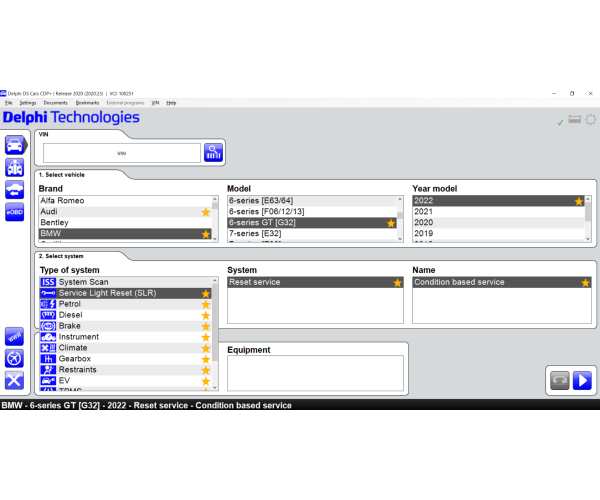Click Type of system scroll up arrow

215,281
